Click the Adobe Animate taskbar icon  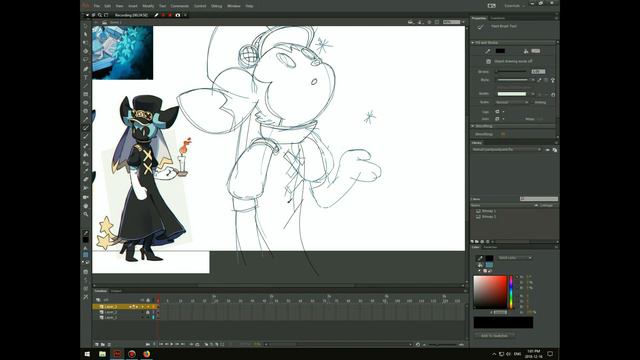point(117,354)
